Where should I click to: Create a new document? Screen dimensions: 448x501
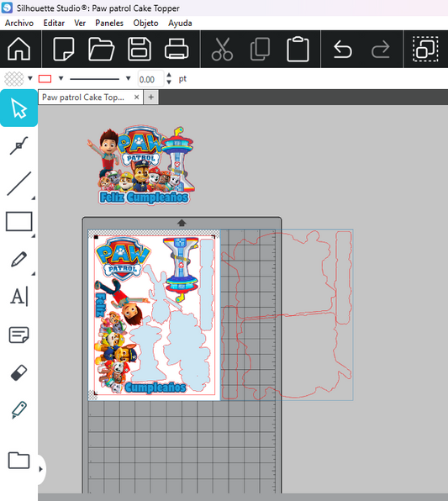pos(64,50)
